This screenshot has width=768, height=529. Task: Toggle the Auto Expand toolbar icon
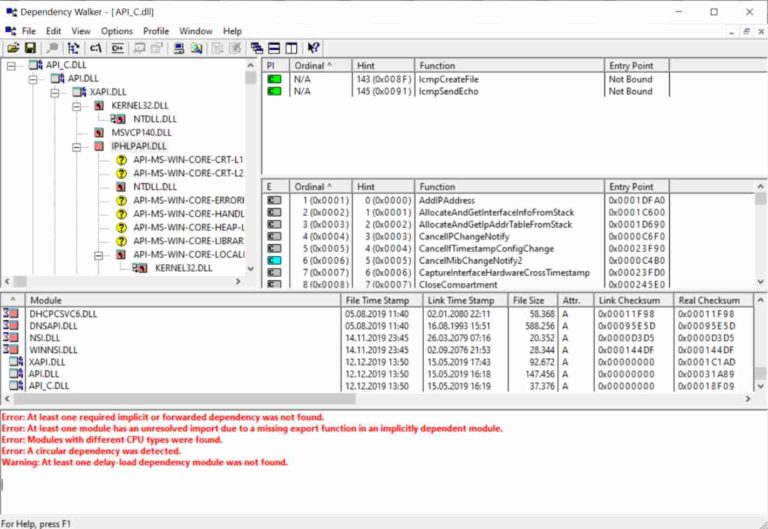[73, 48]
